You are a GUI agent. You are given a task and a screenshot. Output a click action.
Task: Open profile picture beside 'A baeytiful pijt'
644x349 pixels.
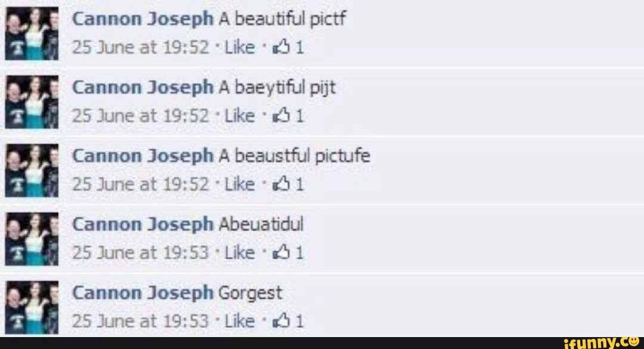32,102
